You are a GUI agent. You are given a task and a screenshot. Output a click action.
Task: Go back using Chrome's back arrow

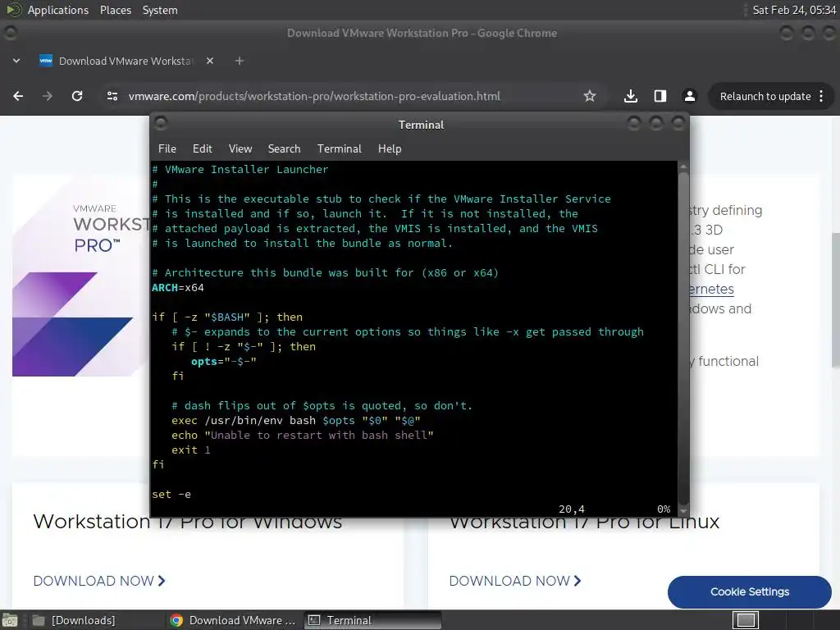pos(18,96)
